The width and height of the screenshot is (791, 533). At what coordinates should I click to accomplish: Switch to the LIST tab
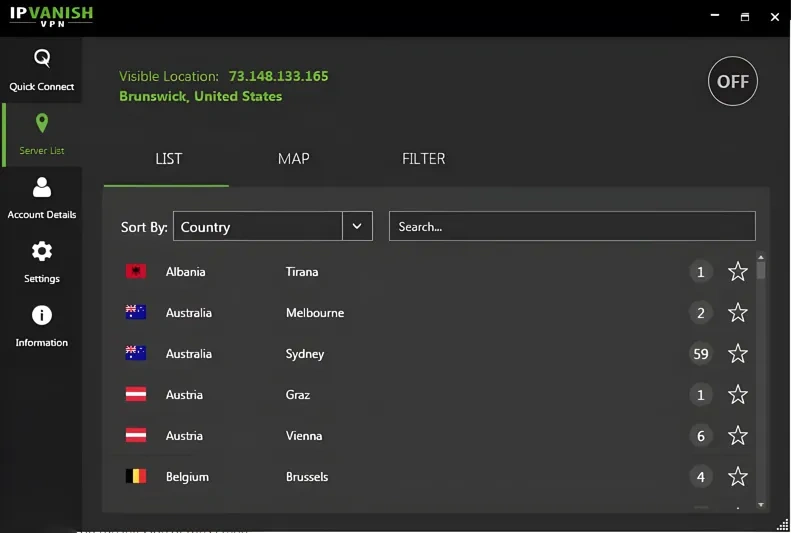point(168,159)
